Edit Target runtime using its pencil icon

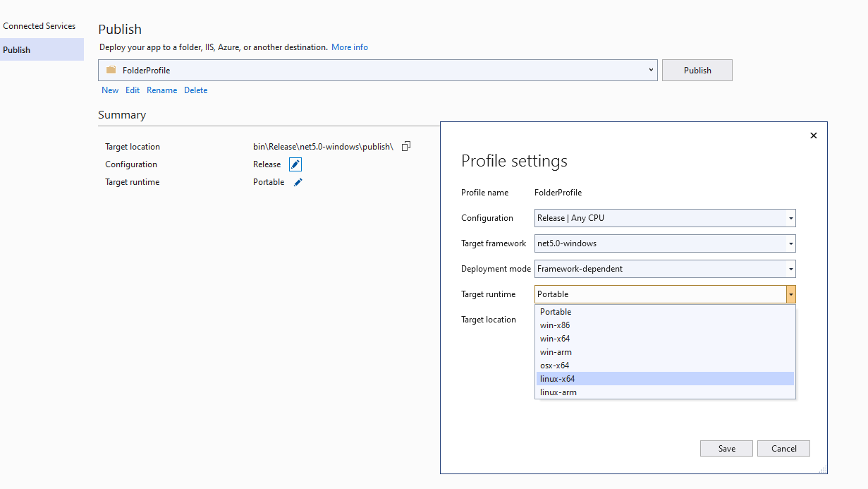297,181
